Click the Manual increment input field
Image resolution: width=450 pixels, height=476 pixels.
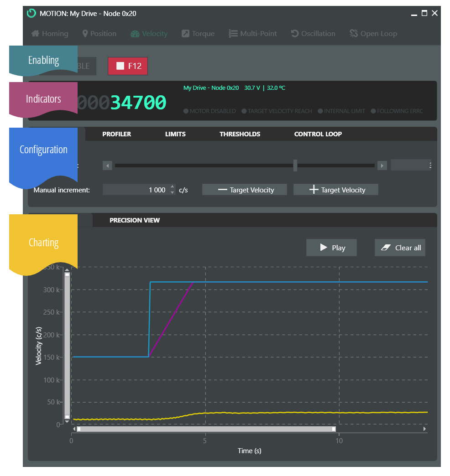coord(136,190)
